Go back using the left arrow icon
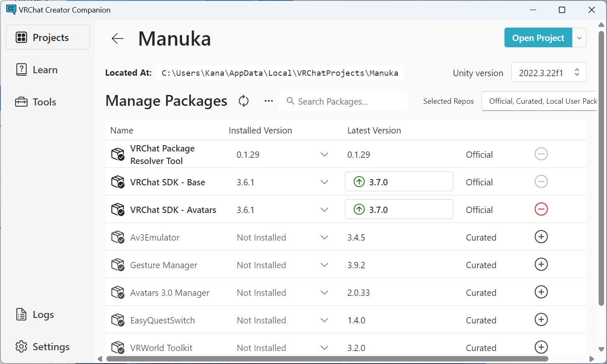Viewport: 607px width, 364px height. [118, 38]
